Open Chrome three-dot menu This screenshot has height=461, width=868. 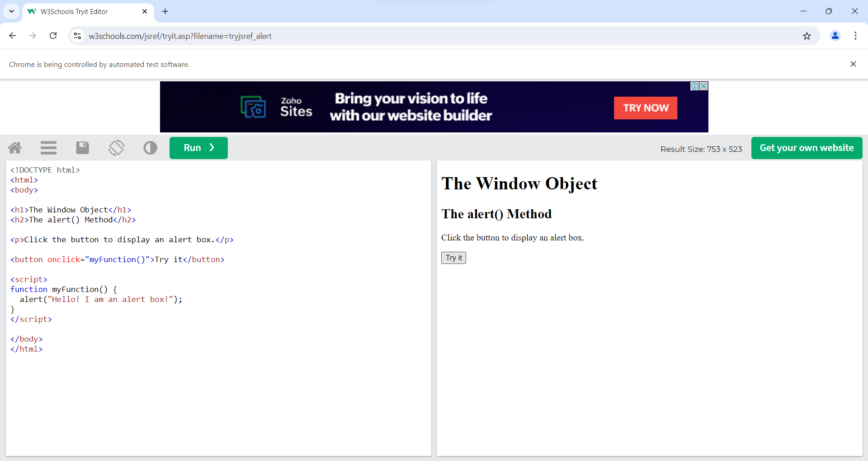855,36
